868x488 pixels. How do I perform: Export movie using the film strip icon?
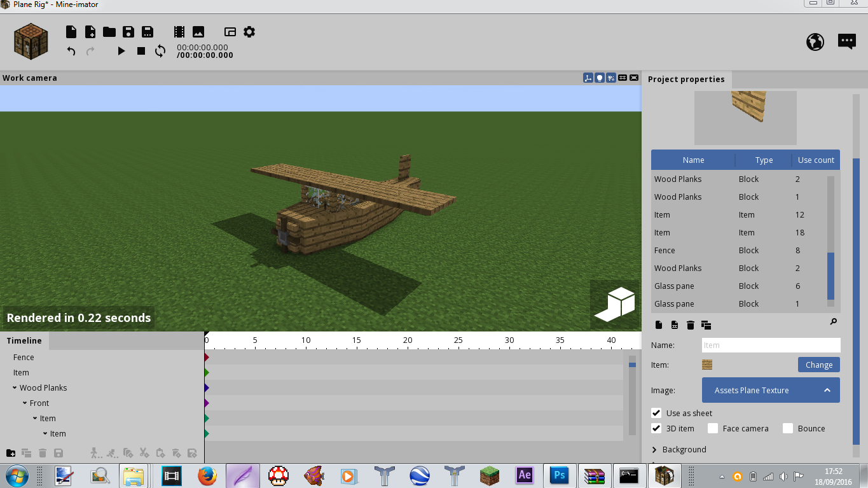(x=179, y=32)
